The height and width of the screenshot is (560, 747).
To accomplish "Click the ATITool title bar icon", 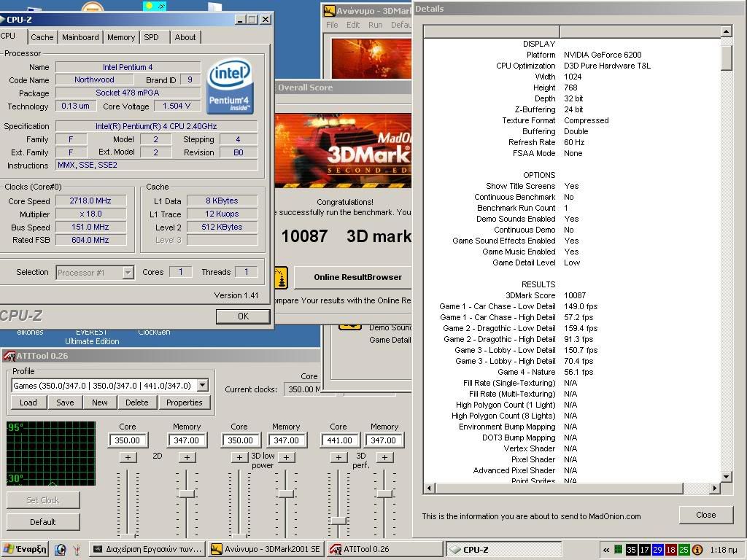I will point(9,356).
